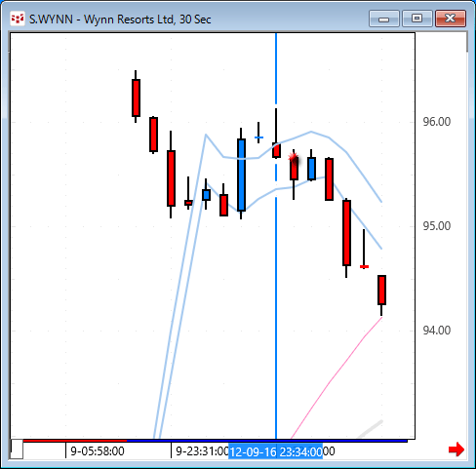476x469 pixels.
Task: Click the red star marker on candlestick
Action: pyautogui.click(x=294, y=158)
